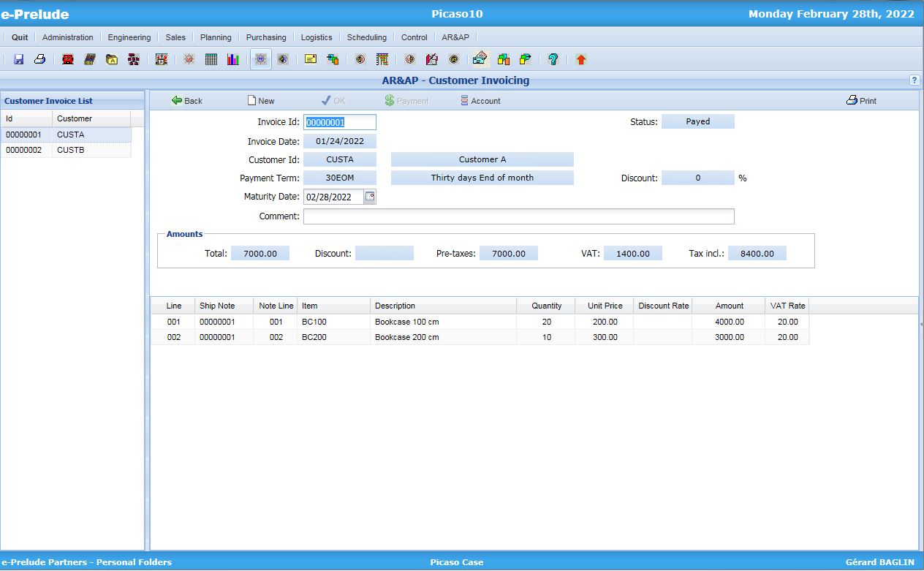The height and width of the screenshot is (571, 924).
Task: Click the Account button
Action: pos(480,101)
